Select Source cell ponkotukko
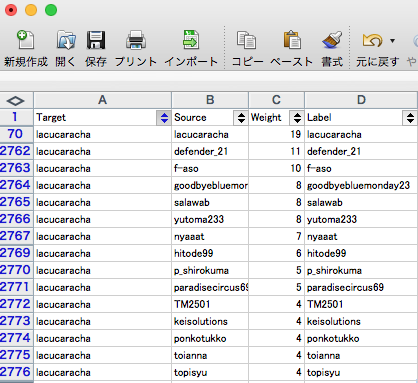 (x=210, y=338)
